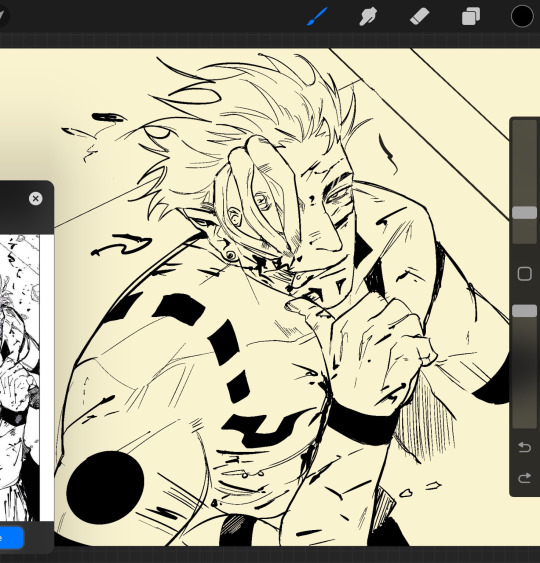Image resolution: width=540 pixels, height=563 pixels.
Task: Select the Eraser tool
Action: 419,17
